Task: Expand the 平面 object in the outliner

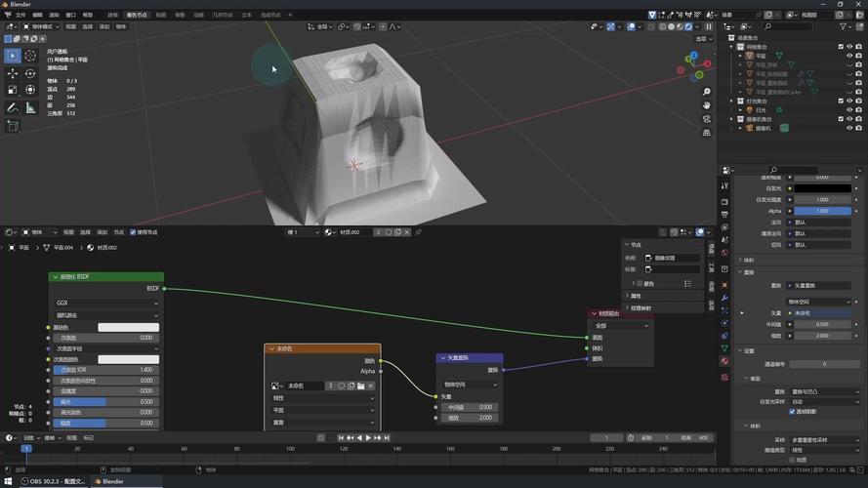Action: pyautogui.click(x=741, y=56)
